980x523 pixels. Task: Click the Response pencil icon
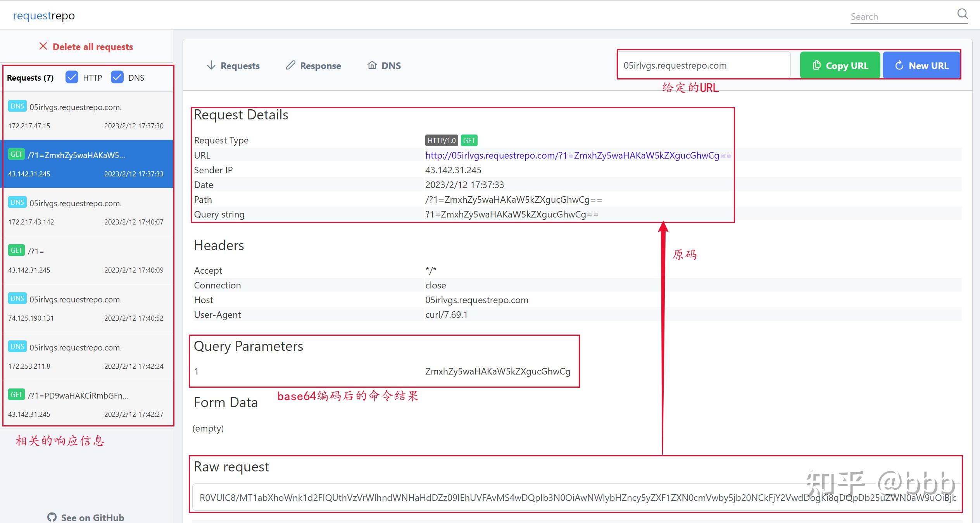(290, 65)
